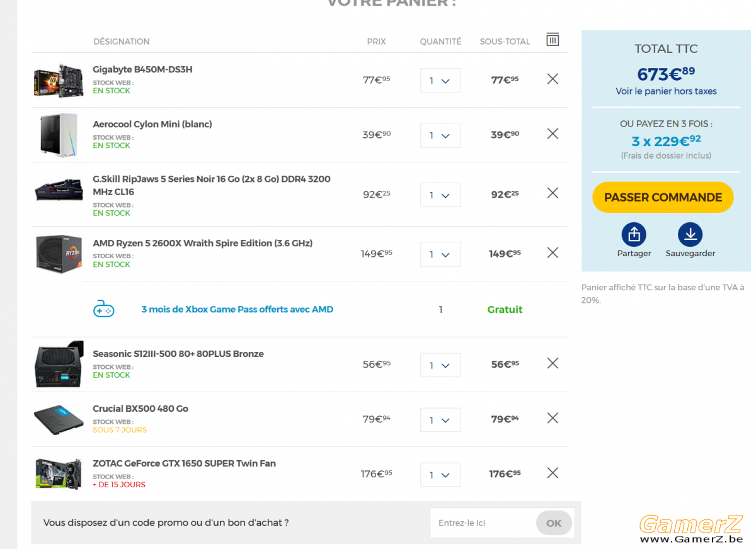
Task: Click the promo code input field
Action: click(483, 523)
